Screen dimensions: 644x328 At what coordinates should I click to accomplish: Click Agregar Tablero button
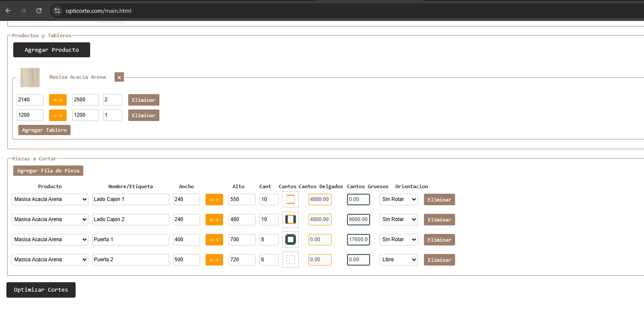pos(44,130)
